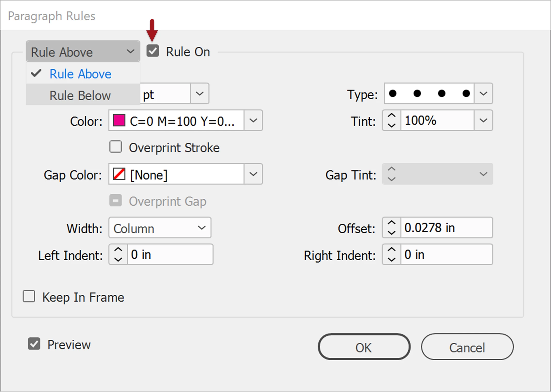Select Rule Below from the list
551x392 pixels.
[80, 95]
